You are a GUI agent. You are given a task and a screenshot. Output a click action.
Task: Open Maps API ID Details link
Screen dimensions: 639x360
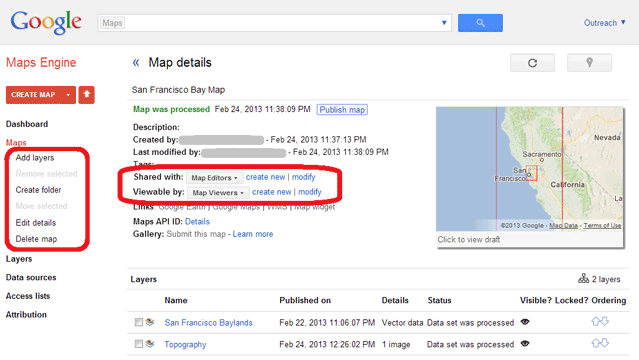[x=197, y=222]
